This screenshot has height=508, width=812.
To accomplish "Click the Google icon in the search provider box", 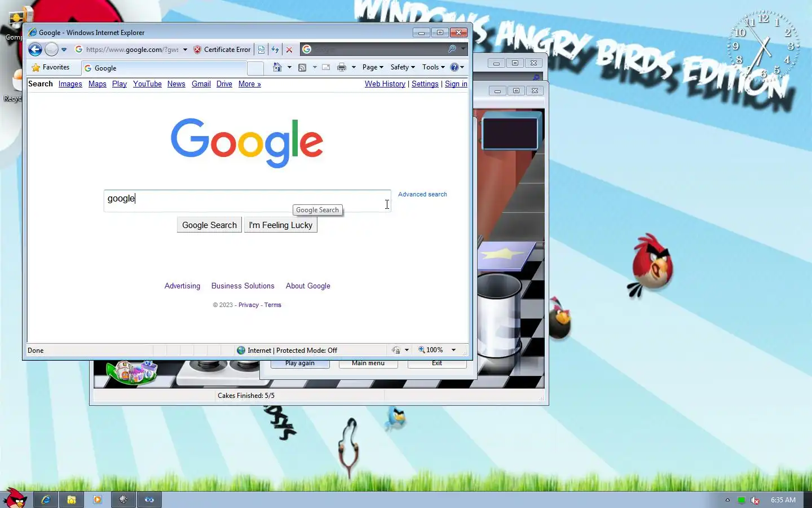I will coord(307,50).
